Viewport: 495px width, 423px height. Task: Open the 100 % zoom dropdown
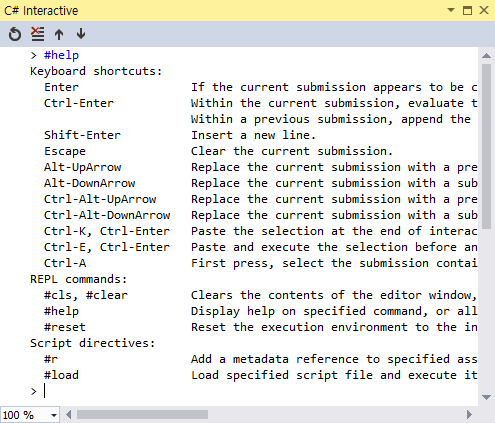coord(53,415)
